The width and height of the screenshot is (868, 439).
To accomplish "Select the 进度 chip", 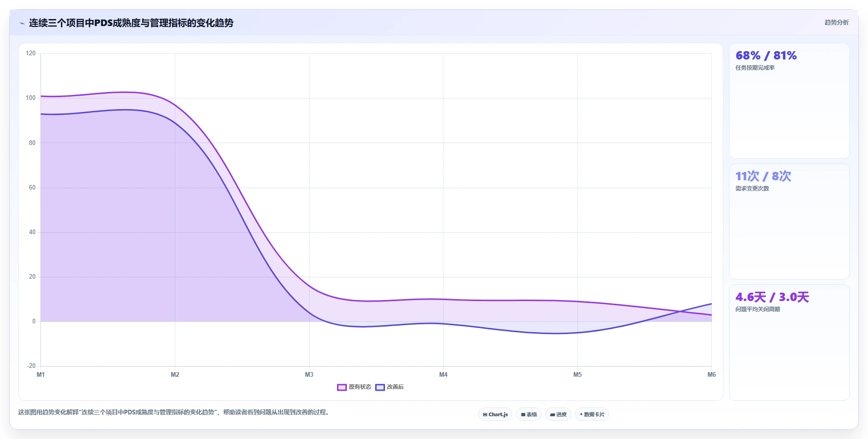I will pos(558,414).
